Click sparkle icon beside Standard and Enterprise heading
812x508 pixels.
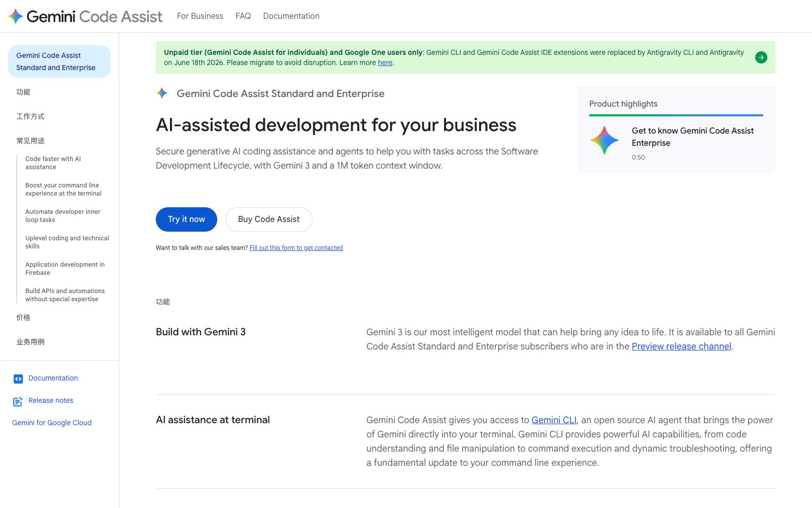(x=162, y=93)
